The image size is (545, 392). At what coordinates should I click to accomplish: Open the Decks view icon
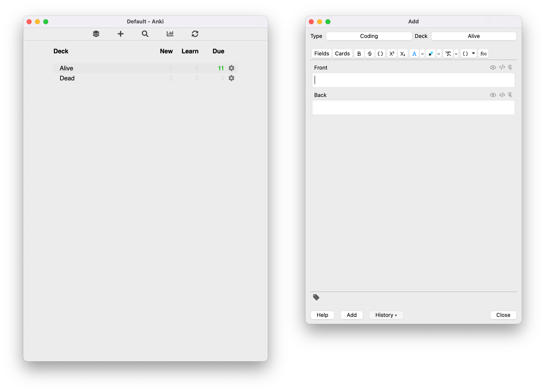(96, 34)
